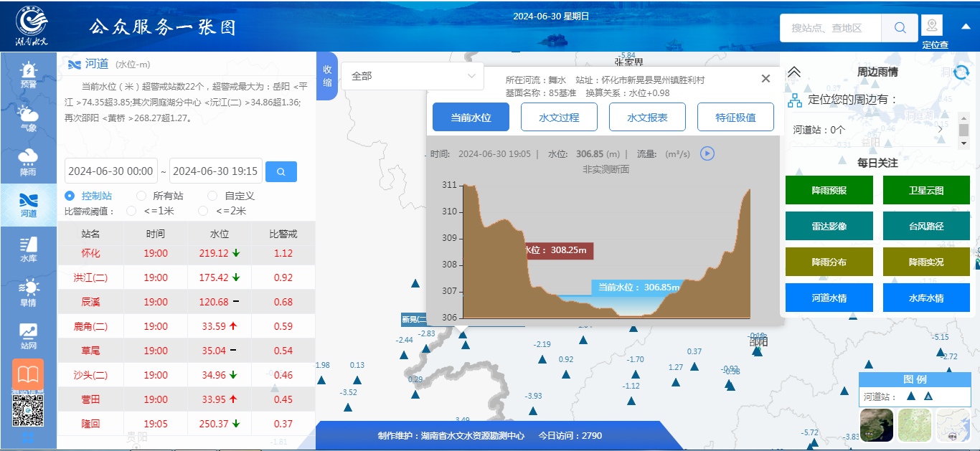
Task: Open the 河道水情 button
Action: (x=829, y=298)
